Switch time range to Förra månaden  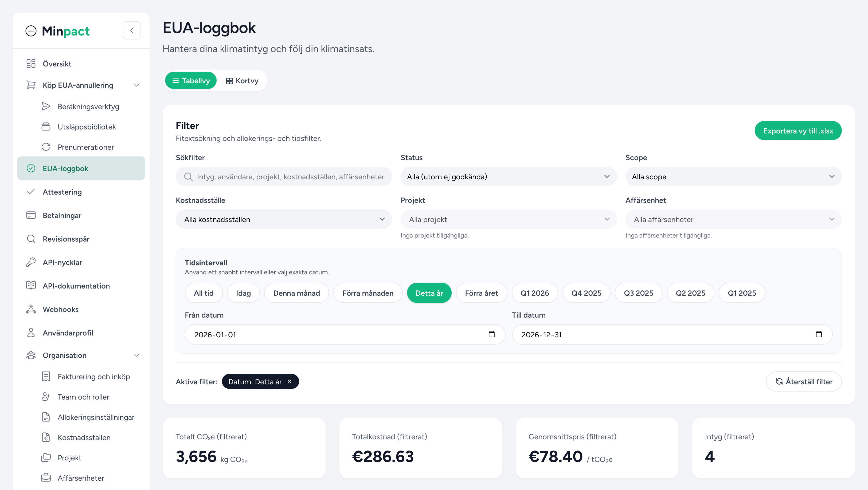point(367,293)
